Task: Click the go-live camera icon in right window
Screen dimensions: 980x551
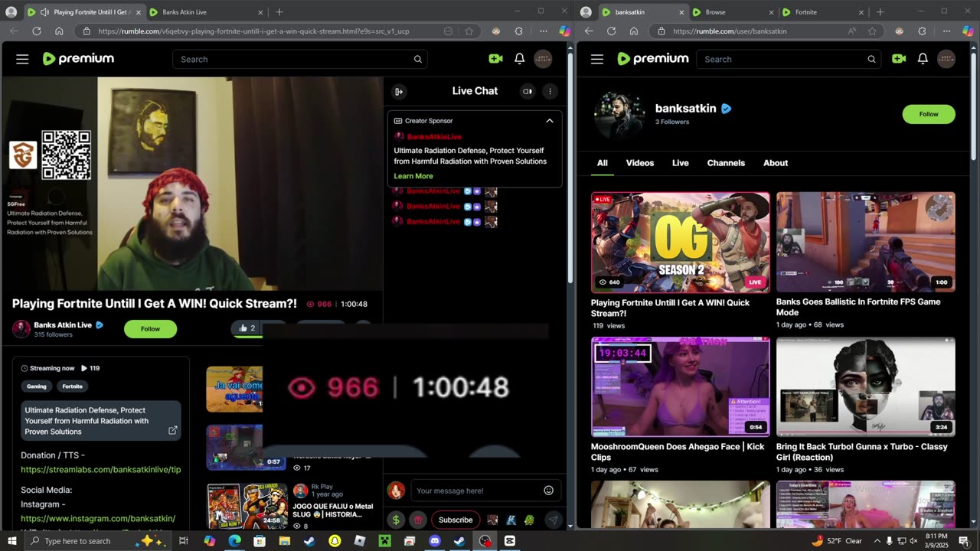Action: point(899,59)
